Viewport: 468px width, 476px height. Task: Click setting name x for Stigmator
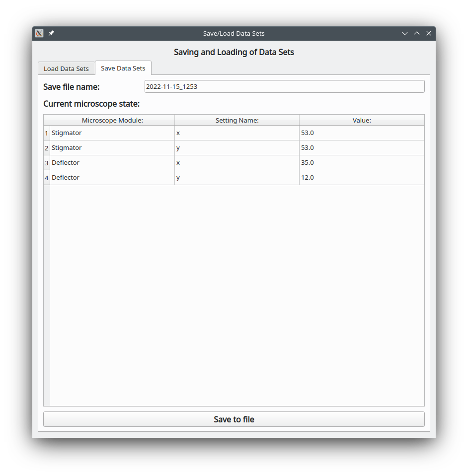coord(237,133)
